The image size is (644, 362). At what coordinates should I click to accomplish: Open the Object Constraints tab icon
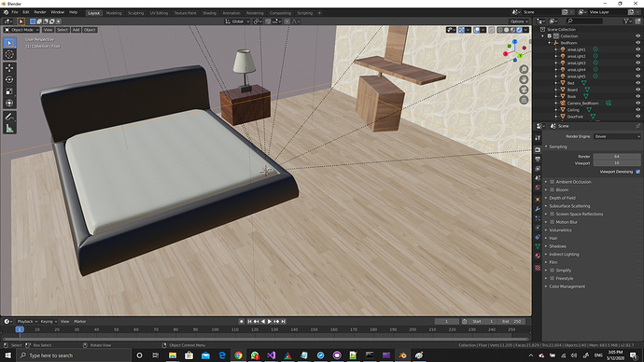tap(538, 237)
